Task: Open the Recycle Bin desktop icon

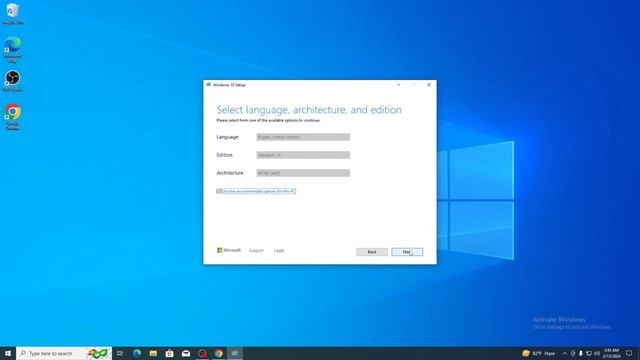Action: [13, 14]
